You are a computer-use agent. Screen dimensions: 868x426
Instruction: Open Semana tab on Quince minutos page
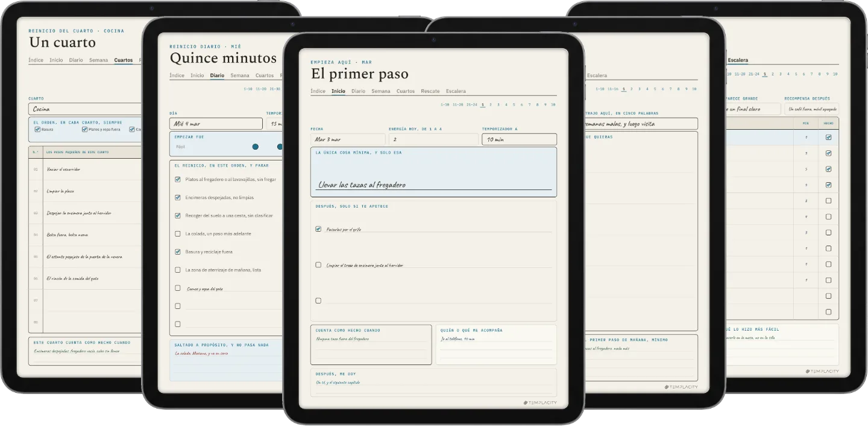pos(239,75)
